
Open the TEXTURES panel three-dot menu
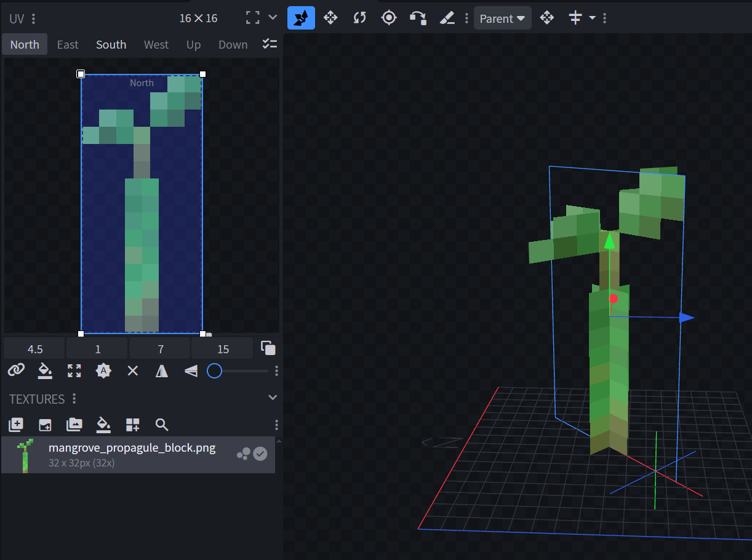74,399
